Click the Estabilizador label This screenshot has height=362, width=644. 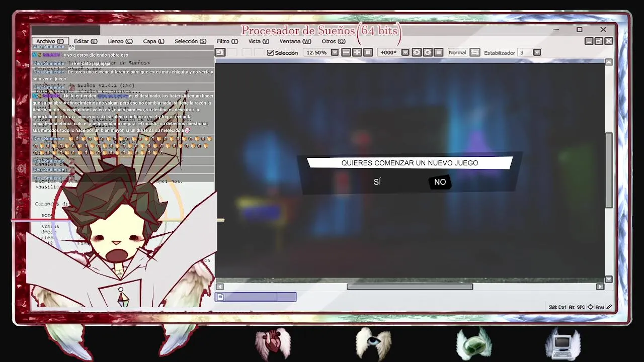click(500, 53)
